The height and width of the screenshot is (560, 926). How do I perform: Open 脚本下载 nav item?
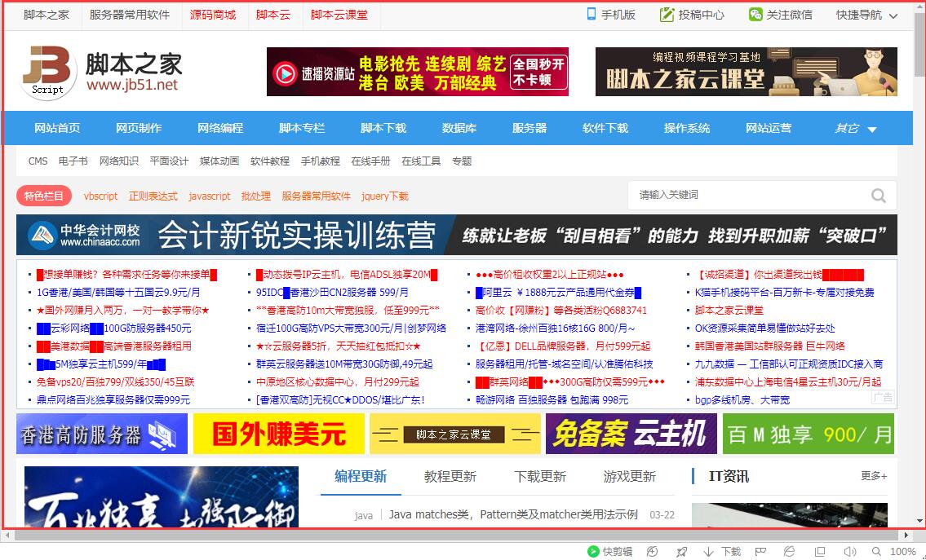click(x=383, y=128)
